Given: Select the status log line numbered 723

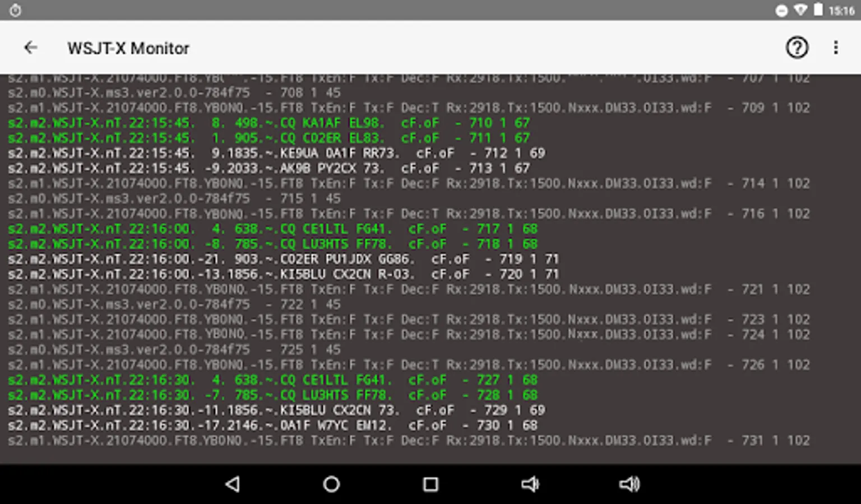Looking at the screenshot, I should pos(409,319).
